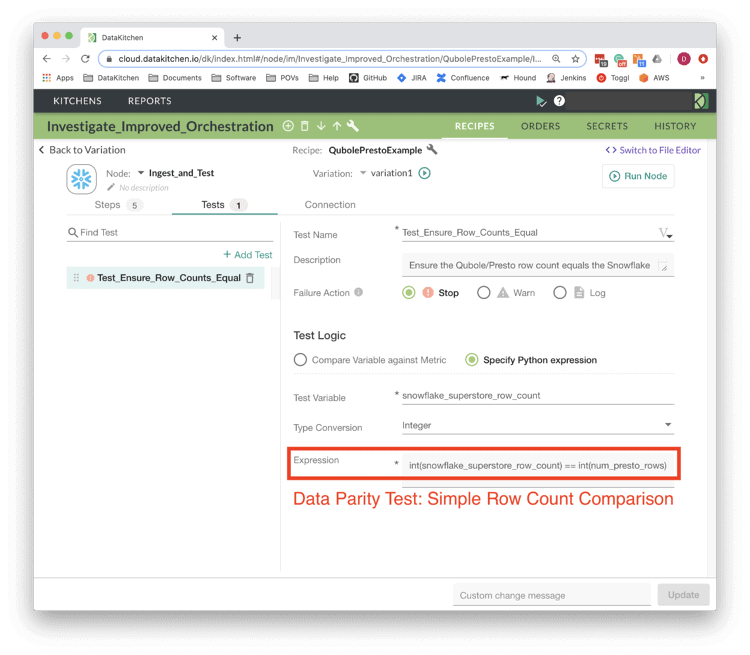750x655 pixels.
Task: Delete test Test_Ensure_Row_Counts_Equal using its trash icon
Action: [250, 278]
